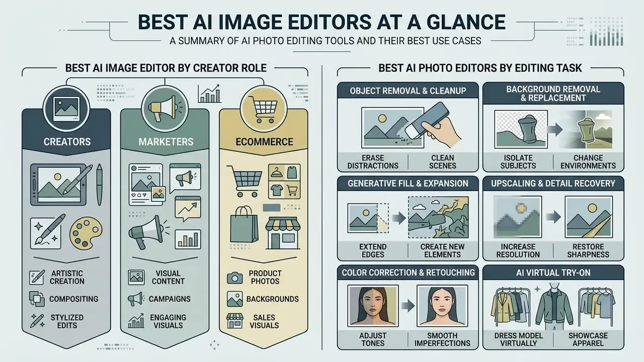The image size is (644, 362).
Task: Click the Best AI Image Editor by Creator Role heading
Action: (166, 67)
